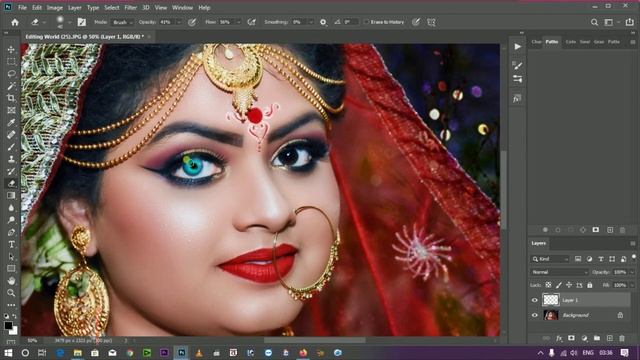
Task: Select the Hand tool
Action: click(x=11, y=281)
